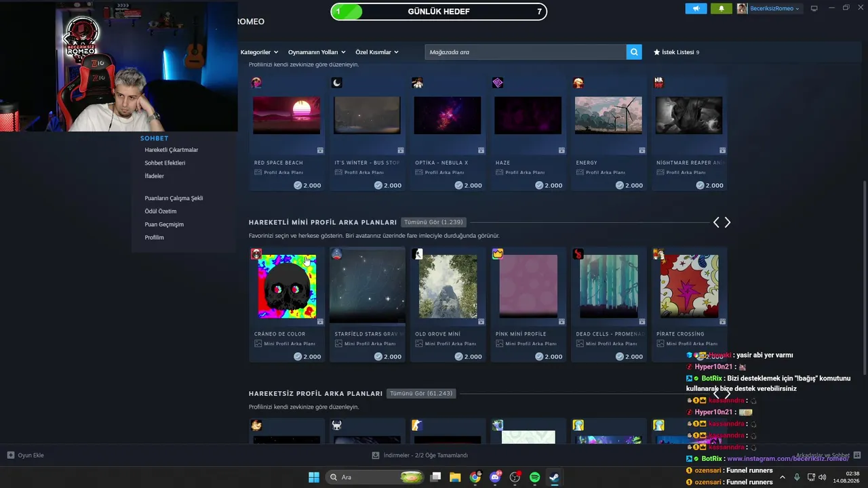This screenshot has width=868, height=488.
Task: Open Google Chrome from taskbar
Action: point(475,477)
